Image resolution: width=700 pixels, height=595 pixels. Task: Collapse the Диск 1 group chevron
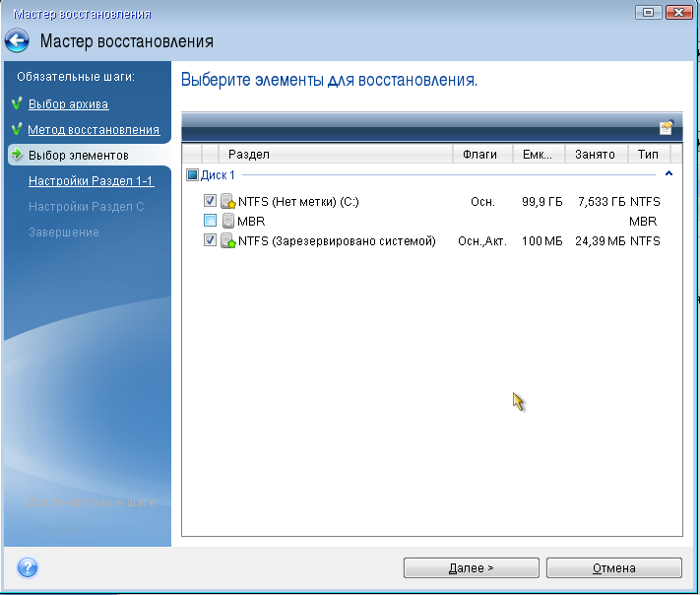tap(669, 174)
